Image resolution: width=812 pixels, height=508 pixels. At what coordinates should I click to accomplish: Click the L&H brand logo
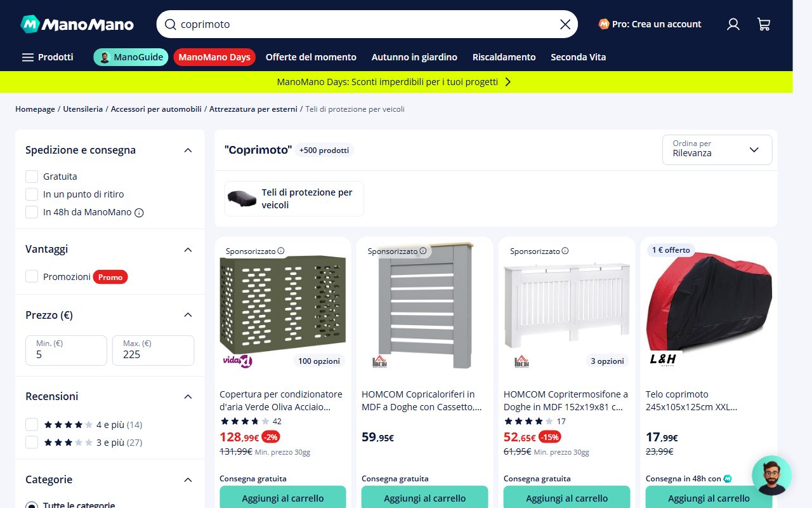pos(664,359)
